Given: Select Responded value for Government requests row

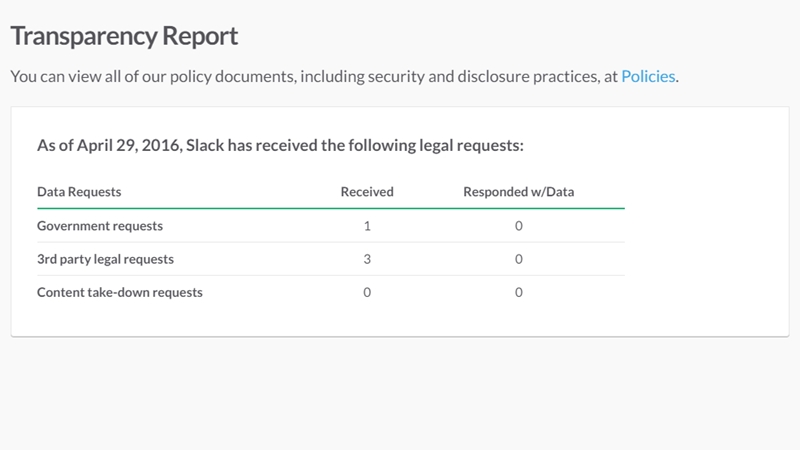Looking at the screenshot, I should click(518, 226).
